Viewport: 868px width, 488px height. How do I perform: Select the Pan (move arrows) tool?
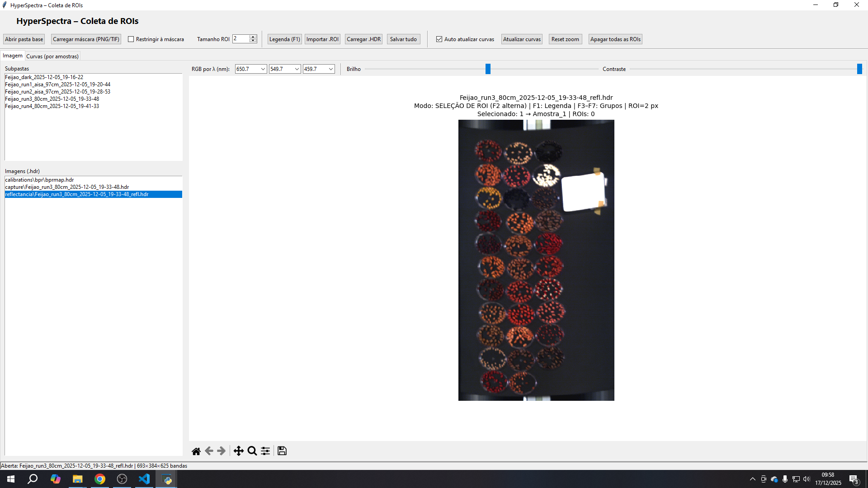[238, 451]
